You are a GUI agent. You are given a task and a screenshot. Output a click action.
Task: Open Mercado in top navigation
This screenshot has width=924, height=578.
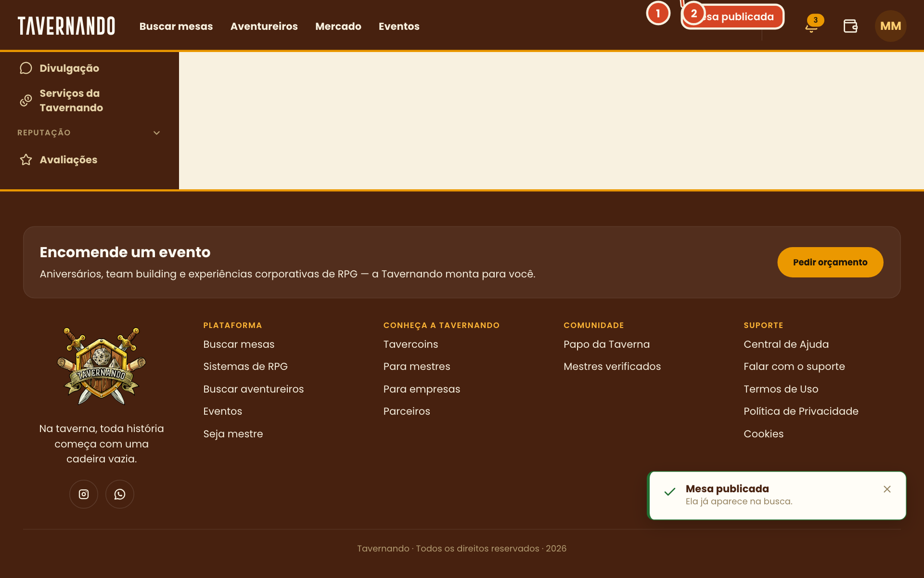[x=338, y=26]
